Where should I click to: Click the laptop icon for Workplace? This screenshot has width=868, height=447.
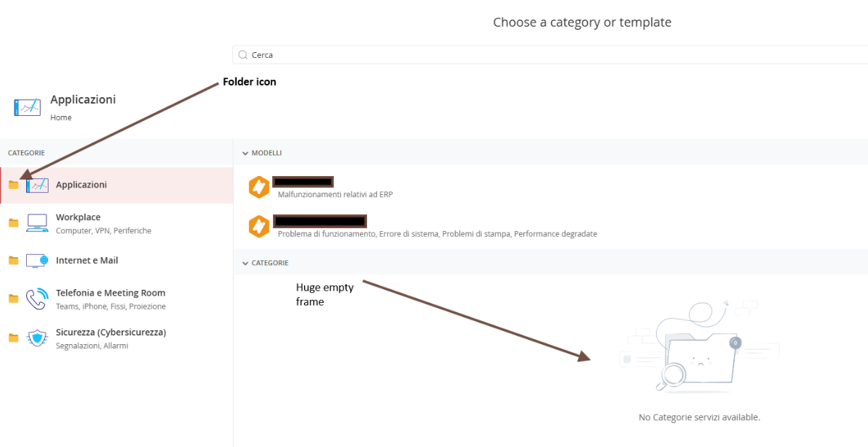point(37,222)
